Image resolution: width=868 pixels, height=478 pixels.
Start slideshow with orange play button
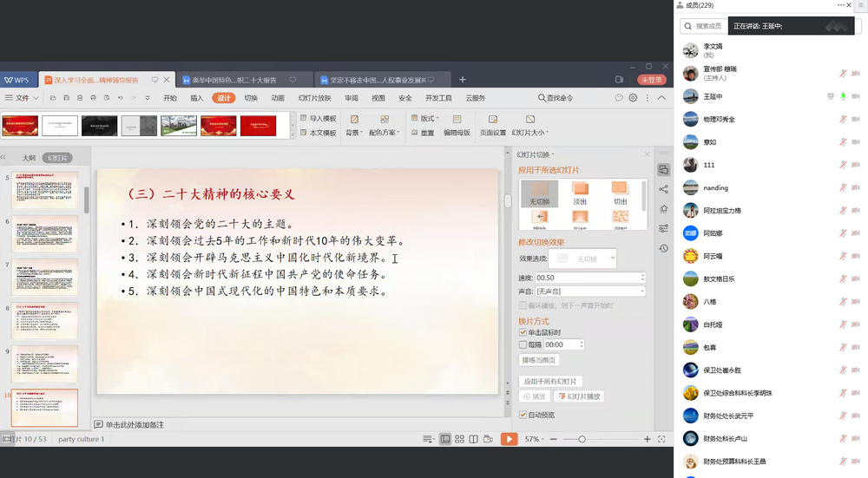click(x=509, y=439)
